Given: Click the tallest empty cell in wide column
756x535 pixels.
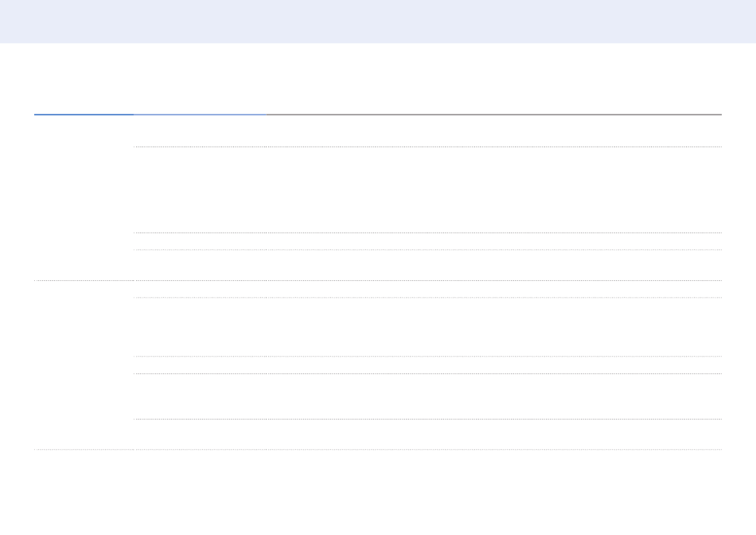Looking at the screenshot, I should (x=493, y=190).
